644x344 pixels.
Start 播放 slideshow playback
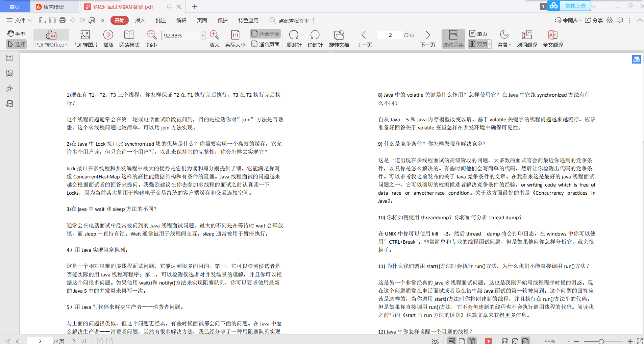tap(108, 39)
